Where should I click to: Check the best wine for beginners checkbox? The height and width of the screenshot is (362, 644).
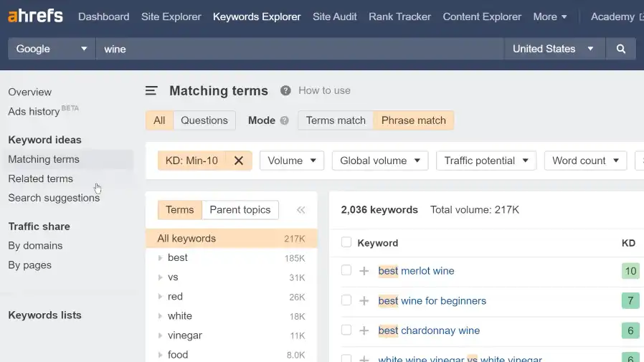346,300
